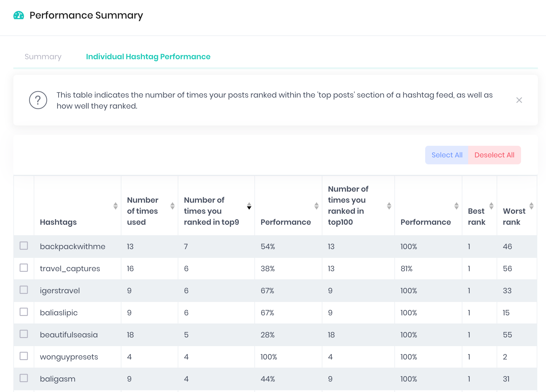The image size is (546, 392).
Task: Open Individual Hashtag Performance tab
Action: tap(148, 57)
